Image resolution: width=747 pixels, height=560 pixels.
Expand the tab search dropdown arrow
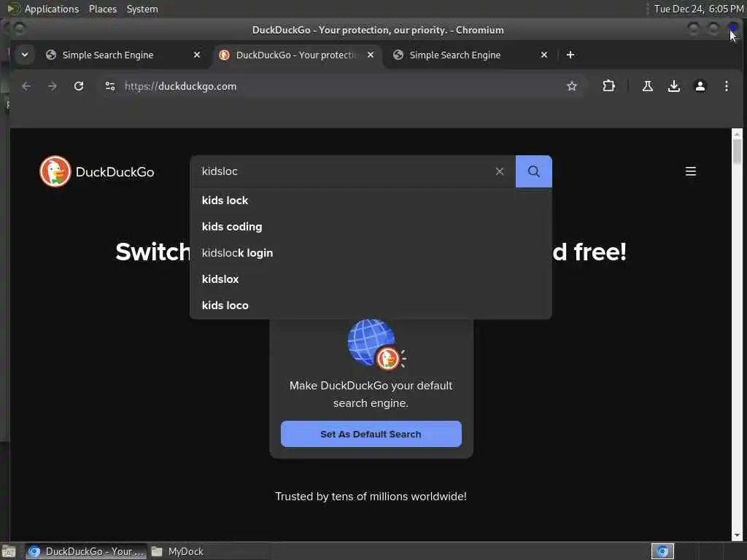coord(25,55)
